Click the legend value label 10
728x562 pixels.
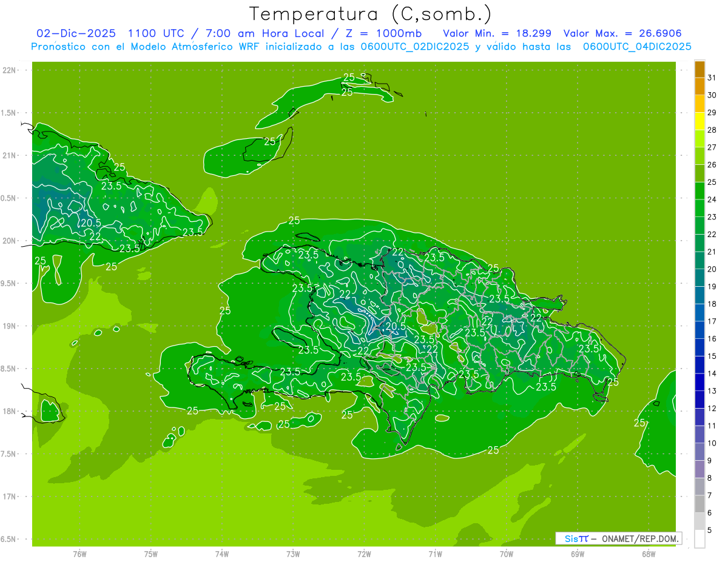tap(712, 443)
